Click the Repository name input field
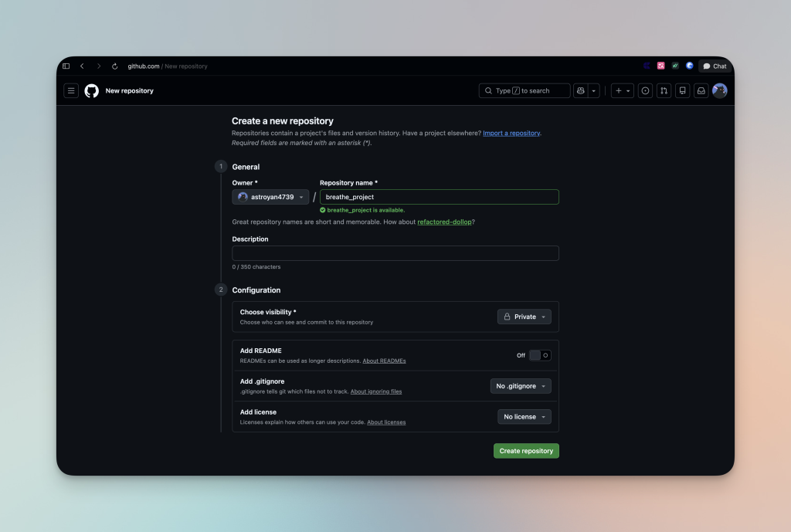The height and width of the screenshot is (532, 791). pyautogui.click(x=440, y=197)
